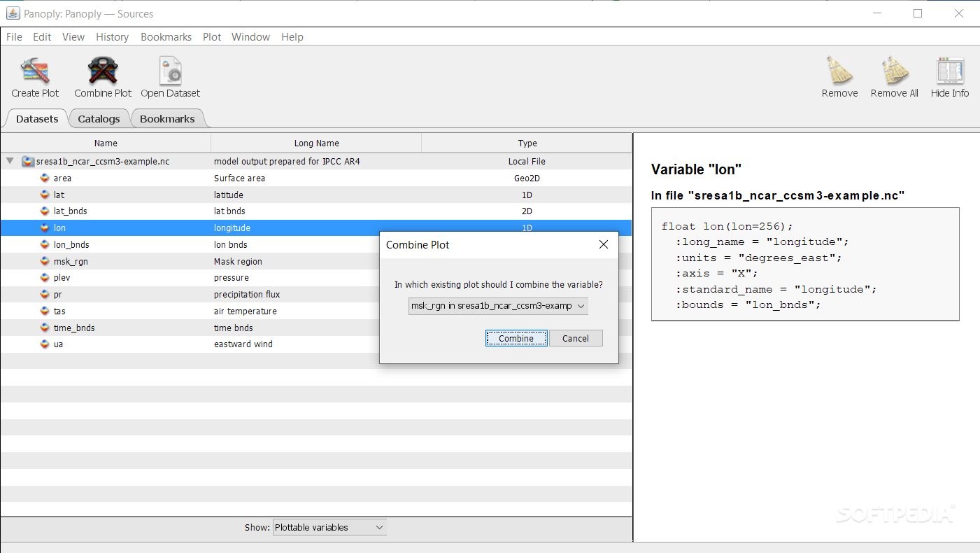The height and width of the screenshot is (553, 980).
Task: Select the plev variable name
Action: (62, 277)
